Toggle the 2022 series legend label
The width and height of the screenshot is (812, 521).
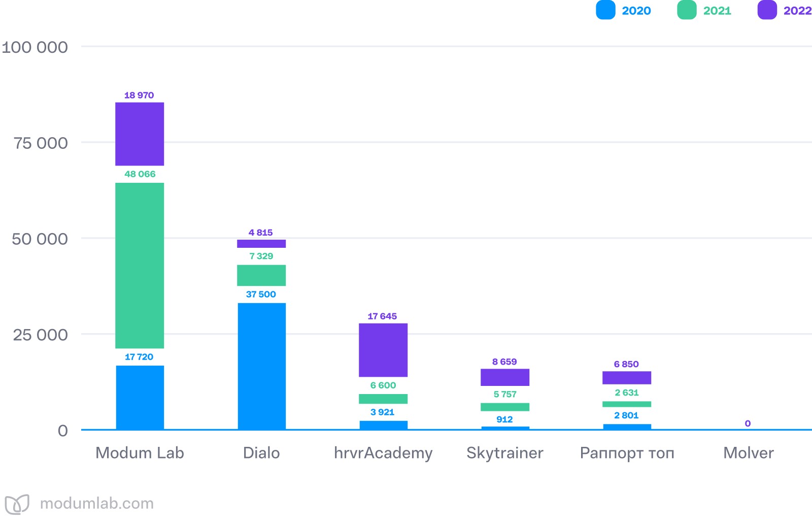click(x=797, y=11)
